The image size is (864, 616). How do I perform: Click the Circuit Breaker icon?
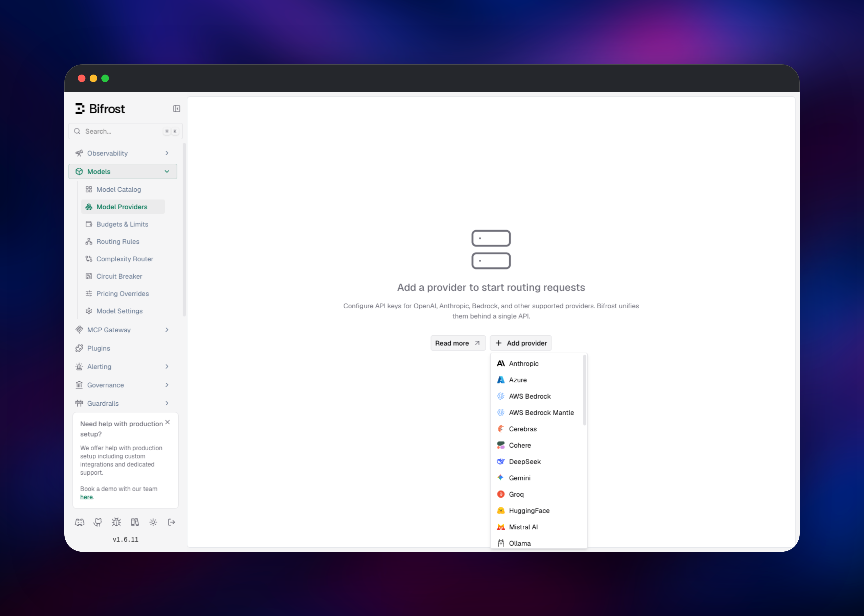(x=89, y=276)
